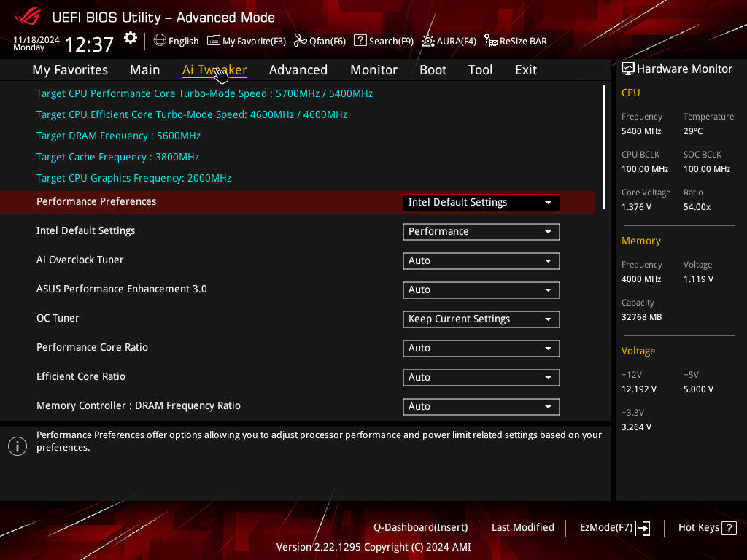Click the Version 2.22.1295 copyright text
Screen dimensions: 747x560
pyautogui.click(x=373, y=547)
